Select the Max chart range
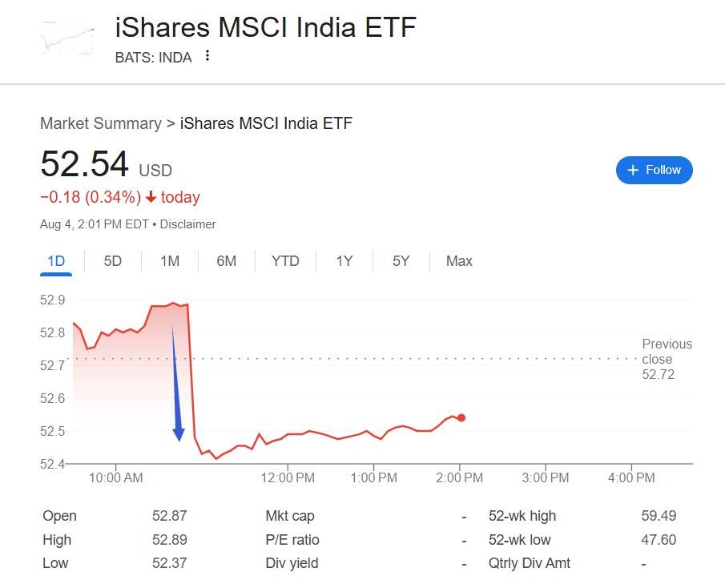725x588 pixels. point(459,261)
